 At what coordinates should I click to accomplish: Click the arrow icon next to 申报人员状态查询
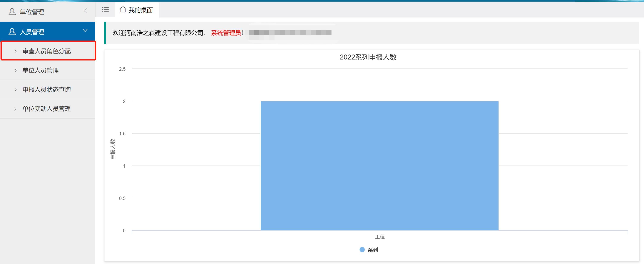coord(15,89)
